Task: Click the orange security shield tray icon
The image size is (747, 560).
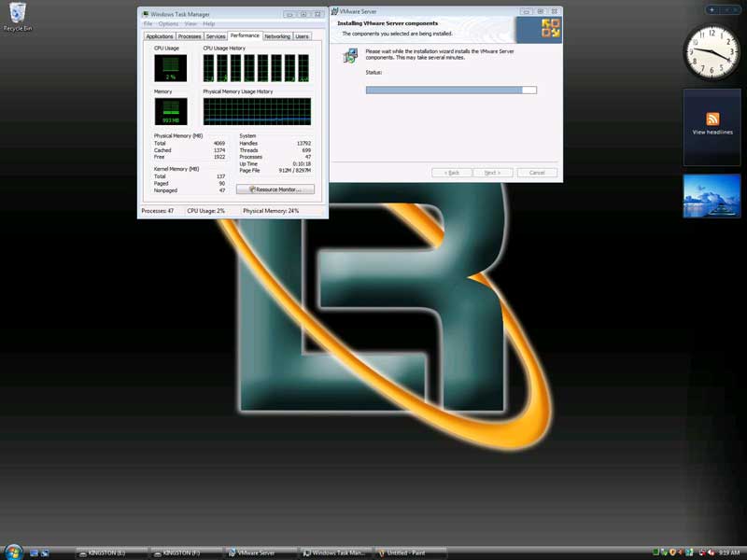Action: [x=672, y=553]
